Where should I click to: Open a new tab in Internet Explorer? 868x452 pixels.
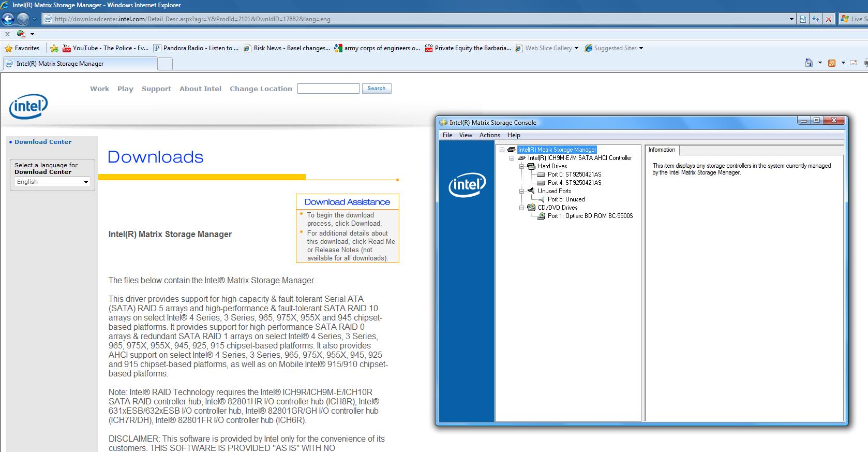(x=164, y=64)
